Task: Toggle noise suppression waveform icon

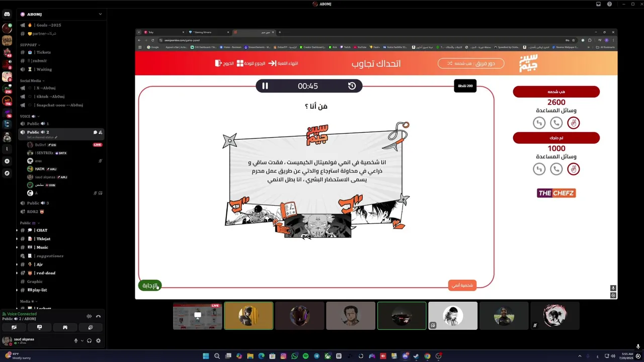Action: pyautogui.click(x=89, y=316)
